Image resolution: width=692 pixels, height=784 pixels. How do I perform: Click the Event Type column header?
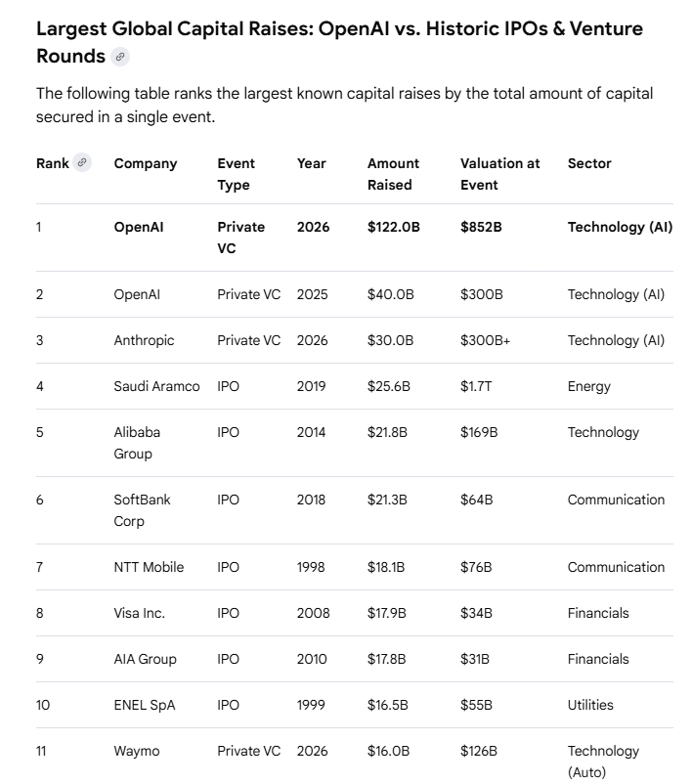point(236,174)
